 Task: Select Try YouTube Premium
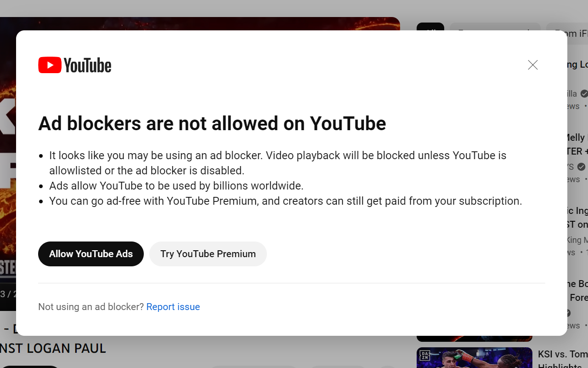click(208, 253)
